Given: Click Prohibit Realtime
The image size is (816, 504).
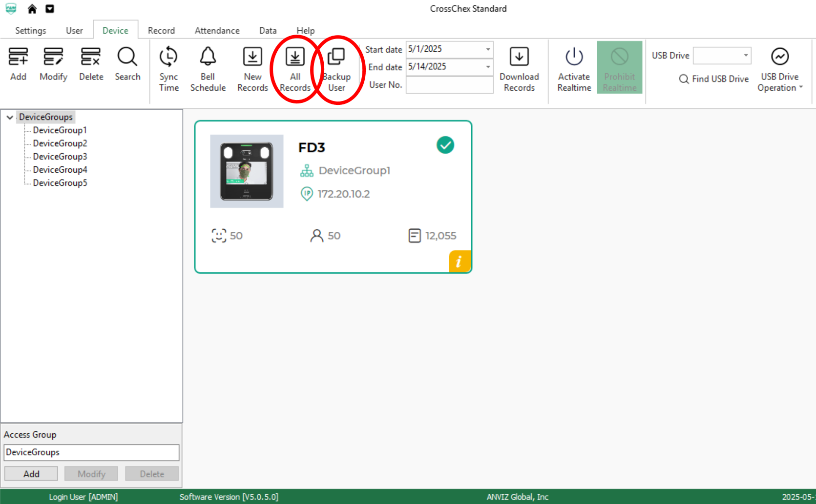Looking at the screenshot, I should coord(620,67).
